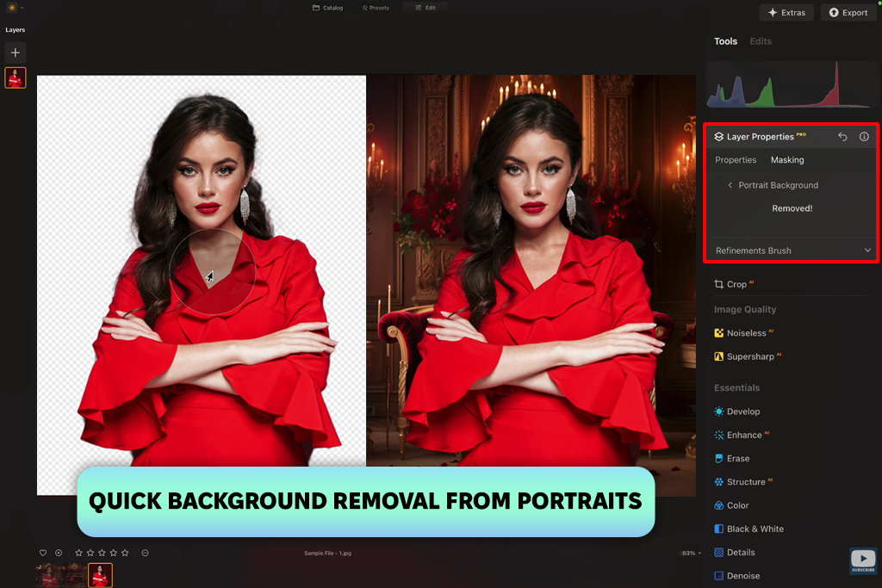Switch to the Catalog tab
The width and height of the screenshot is (882, 588).
(x=328, y=8)
